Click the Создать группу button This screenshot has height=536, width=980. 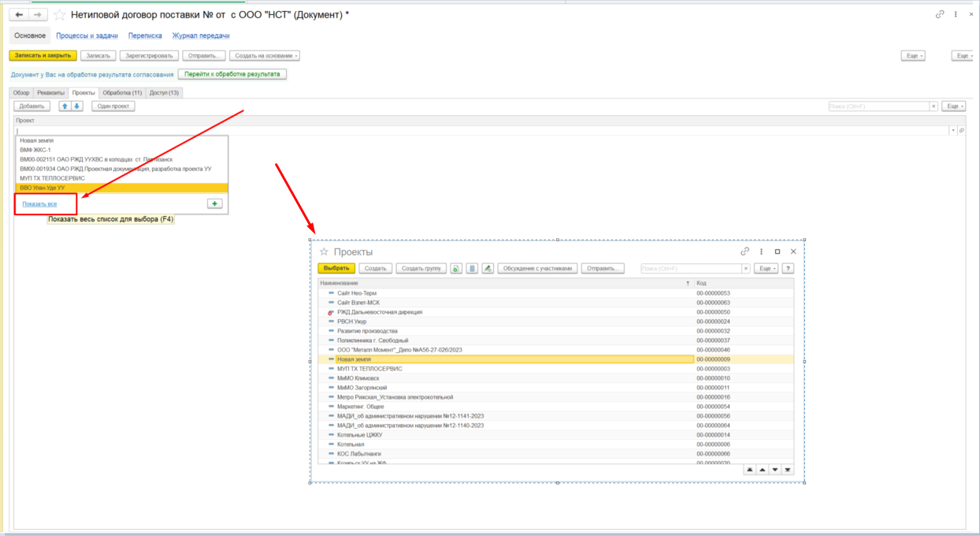point(421,268)
